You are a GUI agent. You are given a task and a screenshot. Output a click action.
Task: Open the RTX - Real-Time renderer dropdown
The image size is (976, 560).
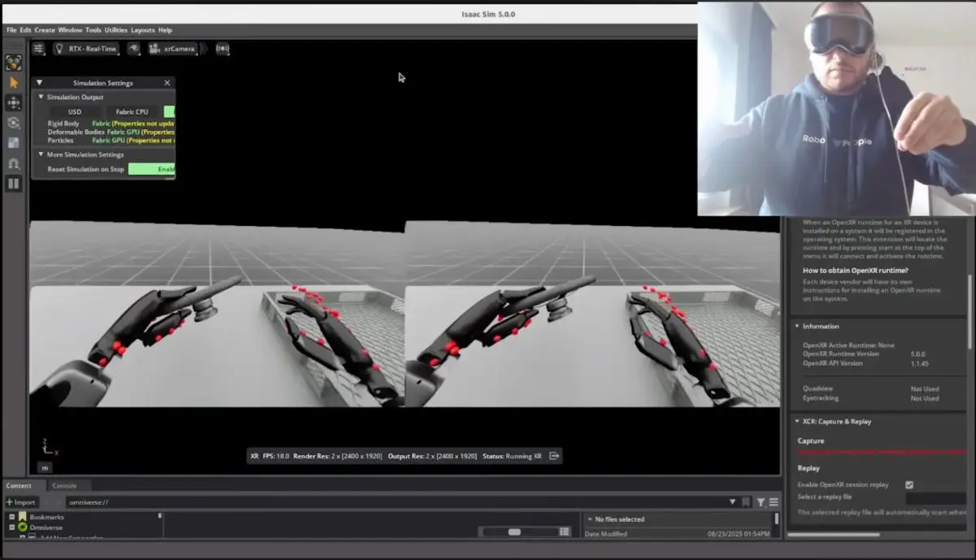86,49
